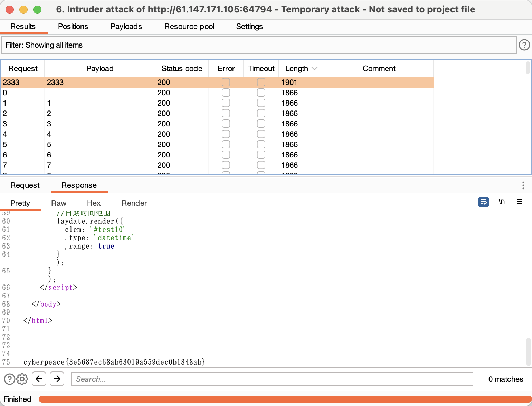Click the response viewer vertical scrollbar
This screenshot has height=406, width=532.
pyautogui.click(x=529, y=351)
